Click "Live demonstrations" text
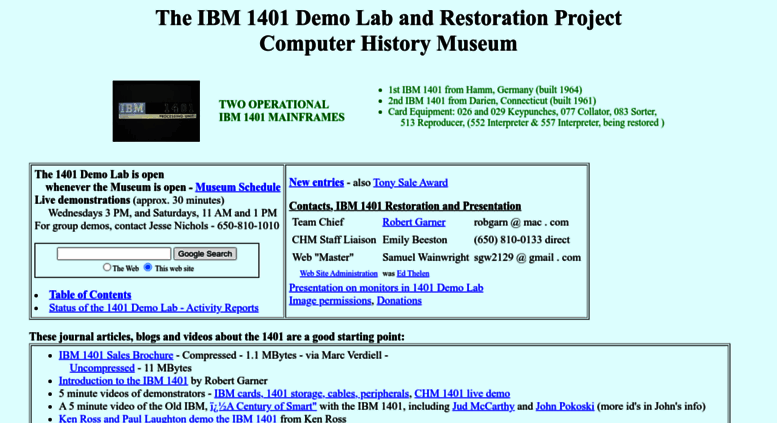Image resolution: width=777 pixels, height=423 pixels. [82, 200]
